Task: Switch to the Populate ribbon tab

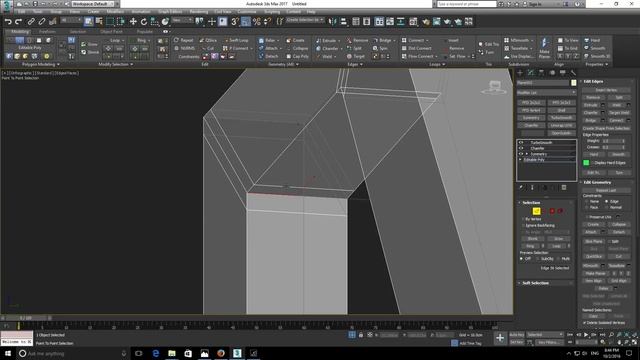Action: pos(144,31)
